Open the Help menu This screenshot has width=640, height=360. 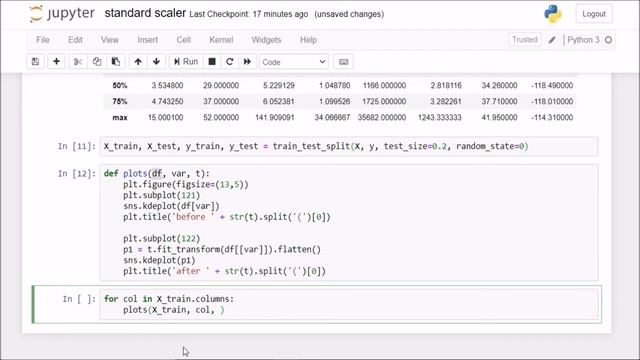(308, 40)
